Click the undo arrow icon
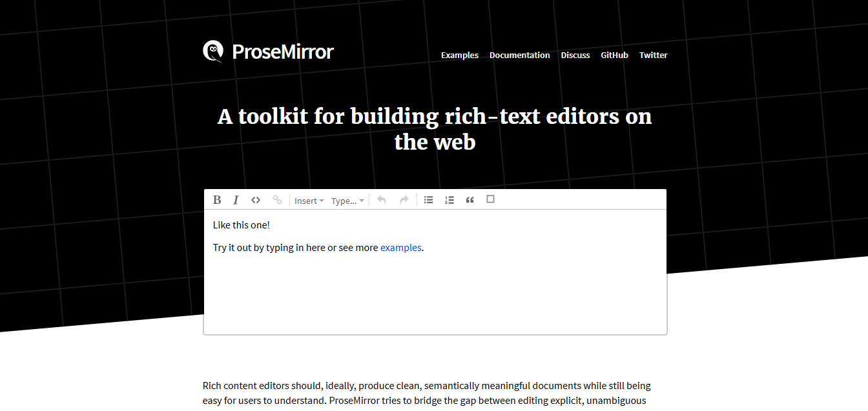 (382, 200)
